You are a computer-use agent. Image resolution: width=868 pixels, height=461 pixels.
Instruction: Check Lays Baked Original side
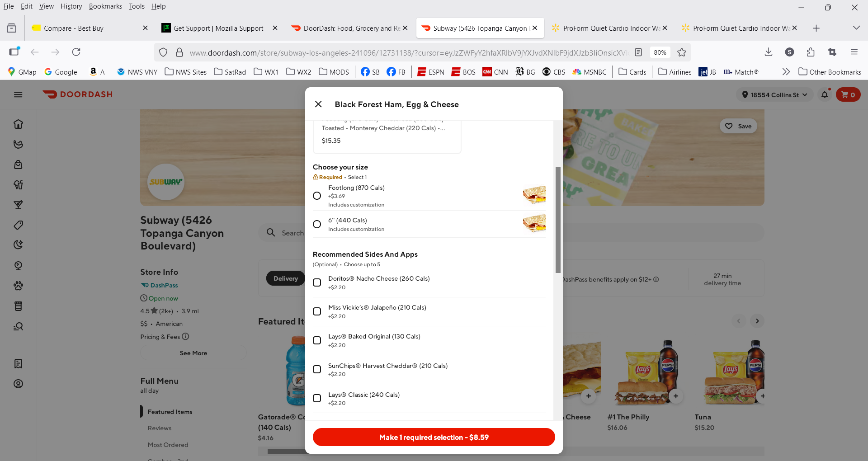pos(317,340)
